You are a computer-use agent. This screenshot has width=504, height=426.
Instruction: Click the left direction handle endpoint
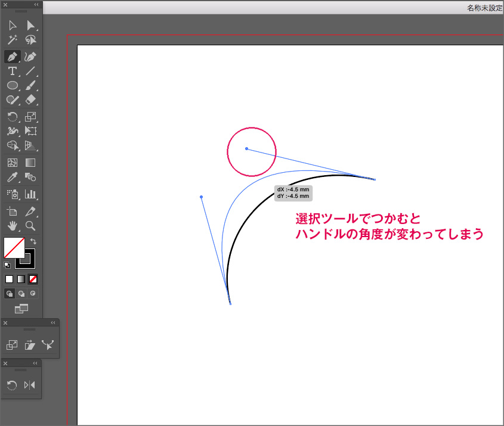pos(201,197)
